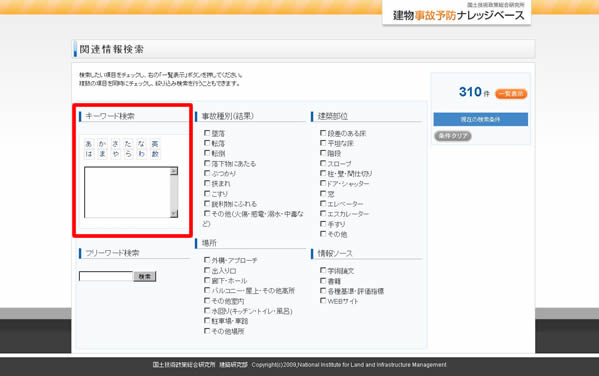Check the その他場所 checkbox

pyautogui.click(x=207, y=331)
